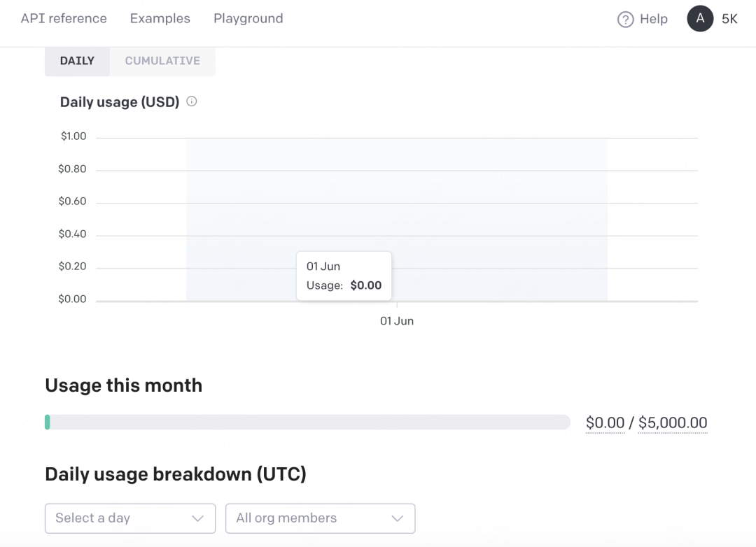The height and width of the screenshot is (547, 756).
Task: Click the Help text label
Action: (654, 19)
